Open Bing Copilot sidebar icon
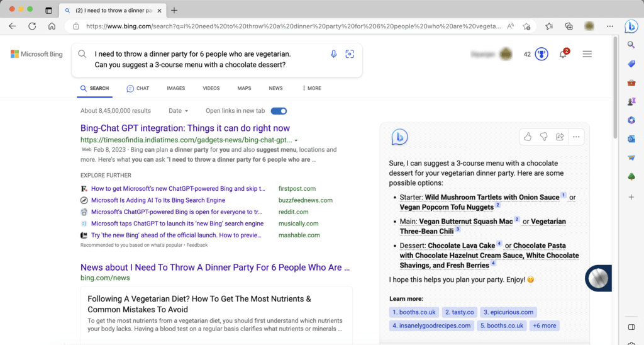The image size is (644, 345). (x=631, y=26)
